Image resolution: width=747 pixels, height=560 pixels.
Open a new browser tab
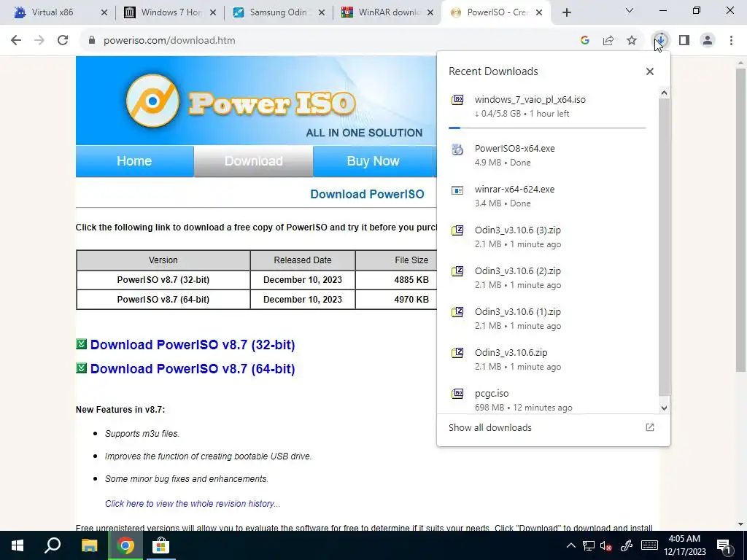[566, 13]
